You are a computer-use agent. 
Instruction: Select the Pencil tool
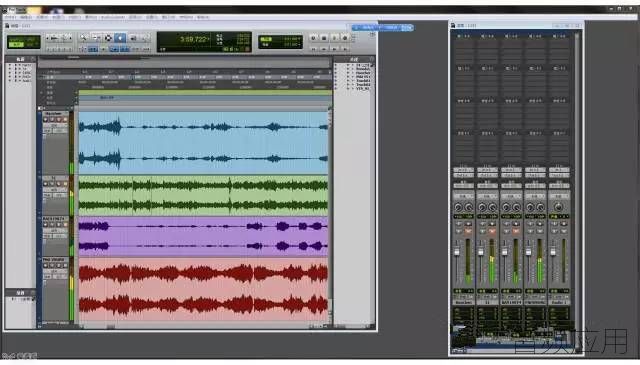145,38
